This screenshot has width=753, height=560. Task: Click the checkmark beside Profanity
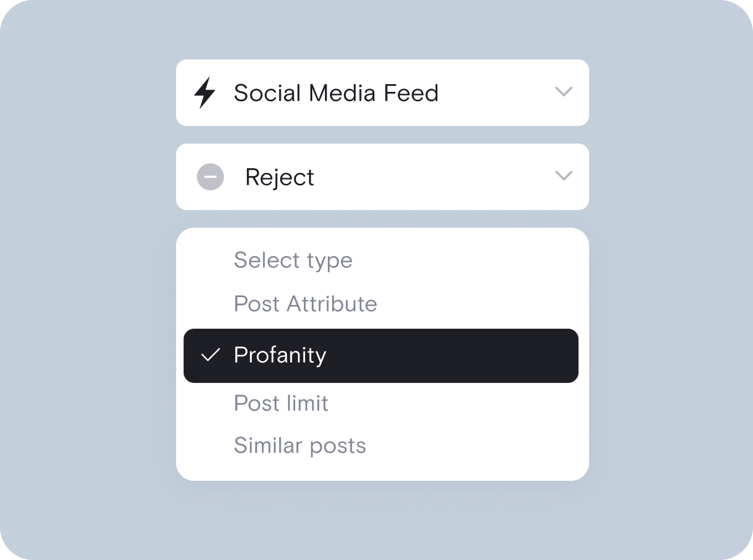pos(210,355)
